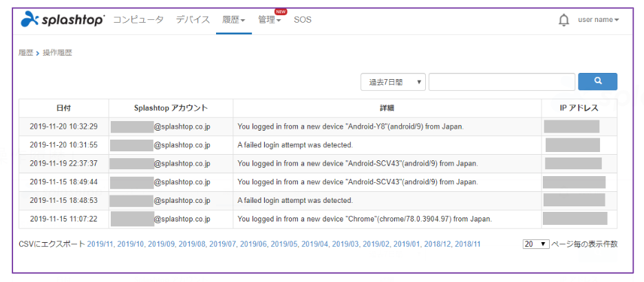Click the Android-Y8 login detail text
The height and width of the screenshot is (282, 644).
point(351,127)
